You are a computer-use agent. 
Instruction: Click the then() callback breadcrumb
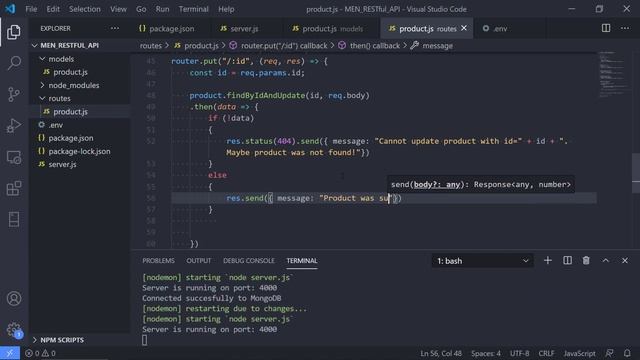(369, 46)
